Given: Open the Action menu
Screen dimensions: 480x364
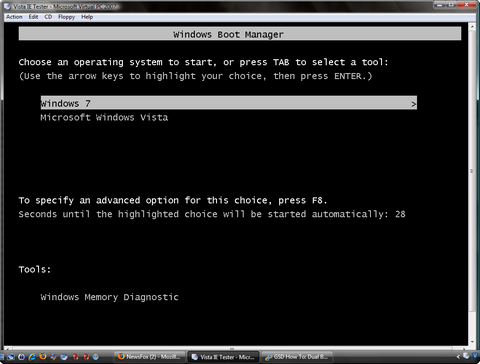Looking at the screenshot, I should pyautogui.click(x=14, y=17).
